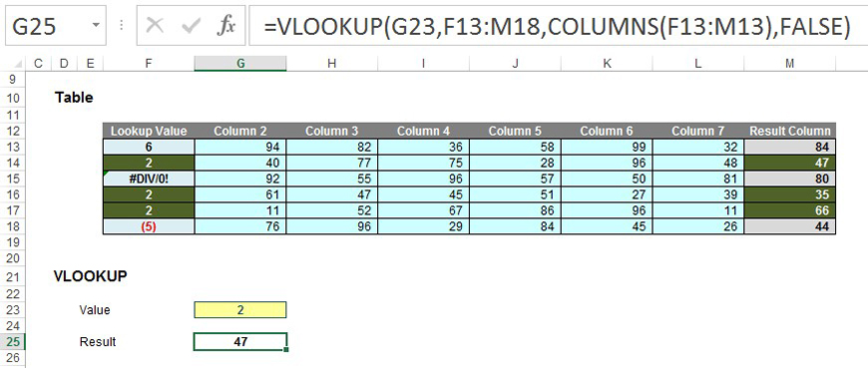Select Column 2 cell with value 94
The height and width of the screenshot is (368, 868).
pos(240,147)
